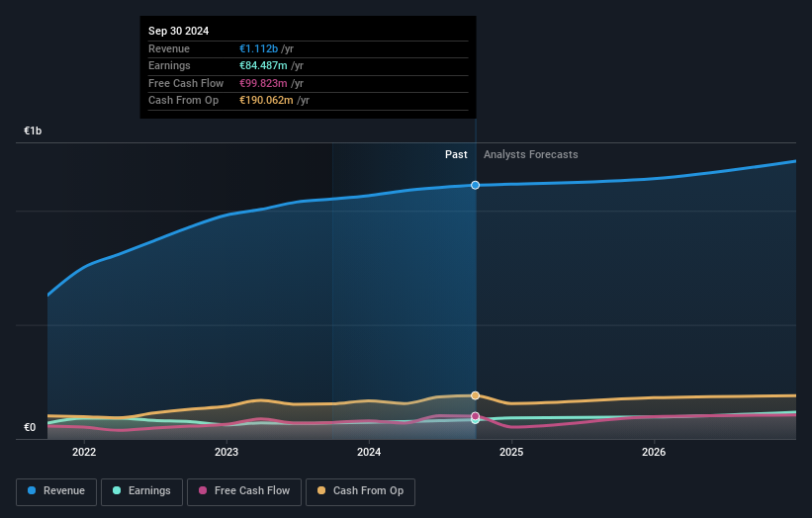Click the pink Free Cash Flow data point

click(475, 416)
